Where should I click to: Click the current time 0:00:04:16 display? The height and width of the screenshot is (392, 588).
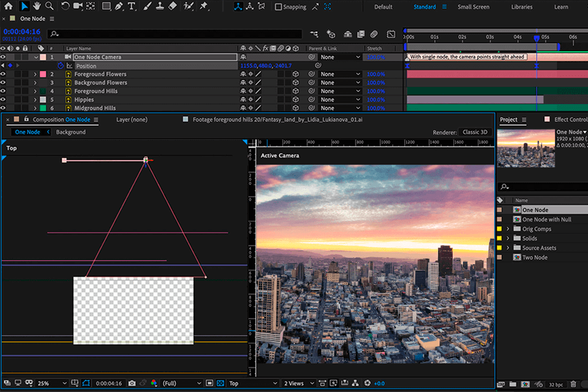coord(22,31)
